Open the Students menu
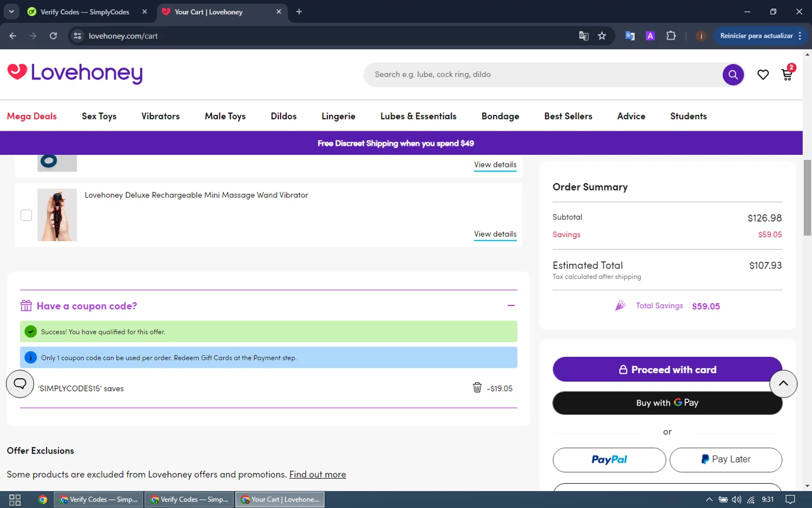812x508 pixels. click(689, 116)
